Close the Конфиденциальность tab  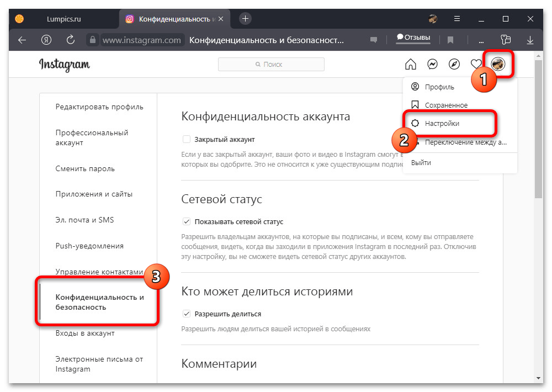pos(221,19)
